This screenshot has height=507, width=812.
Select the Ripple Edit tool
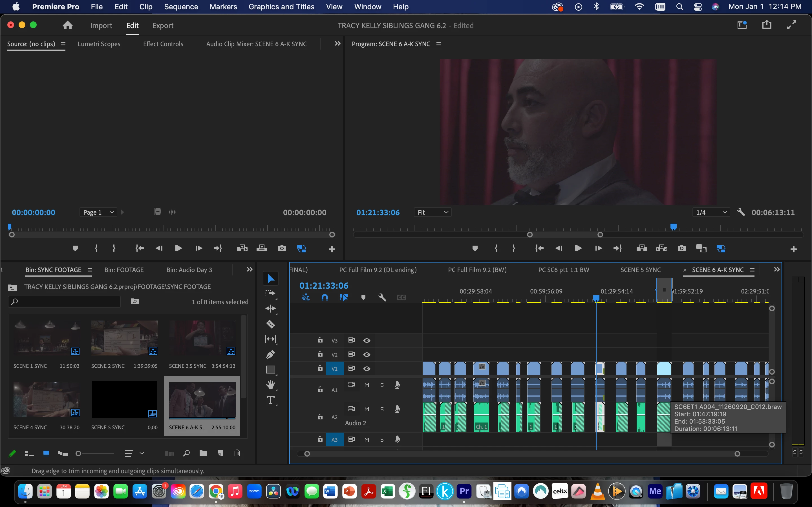[x=270, y=308]
